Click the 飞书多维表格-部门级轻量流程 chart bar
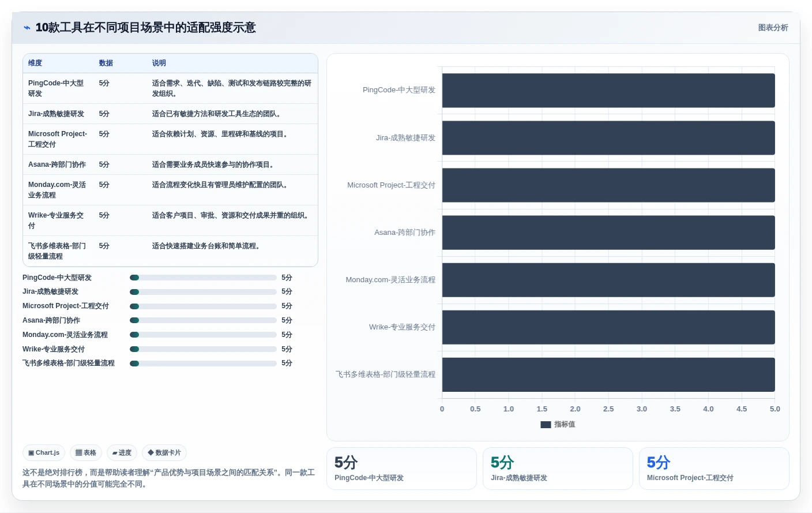Screen dimensions: 812x513 608,375
